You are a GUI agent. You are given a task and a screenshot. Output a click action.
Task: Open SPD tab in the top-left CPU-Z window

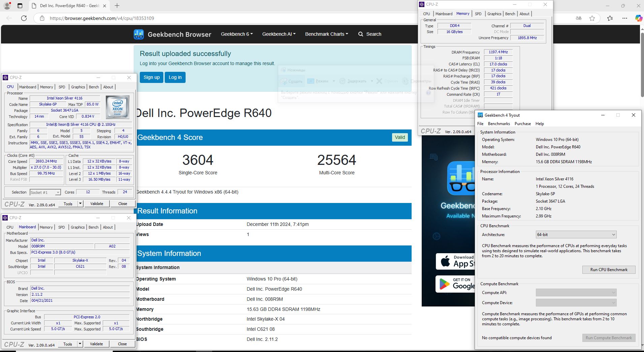pos(62,87)
